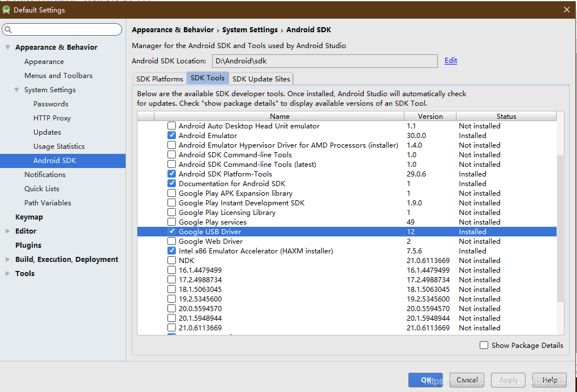Confirm settings with OK button
577x392 pixels.
click(x=425, y=380)
